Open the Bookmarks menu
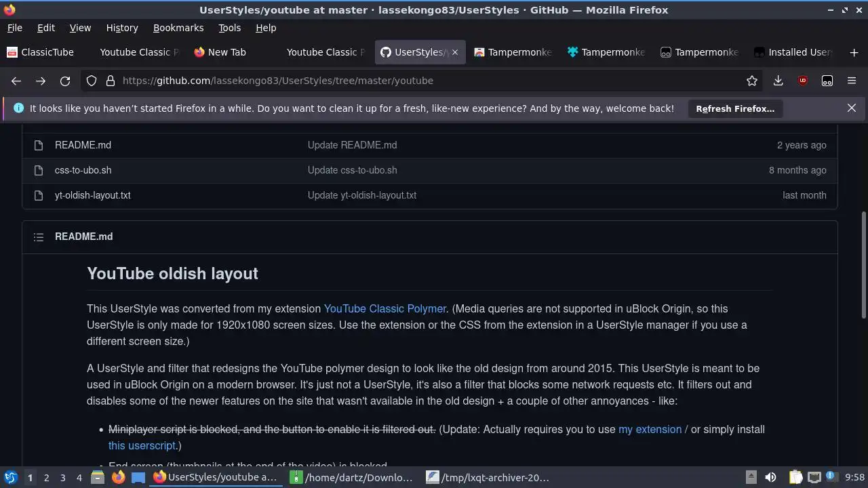868x488 pixels. (x=178, y=28)
